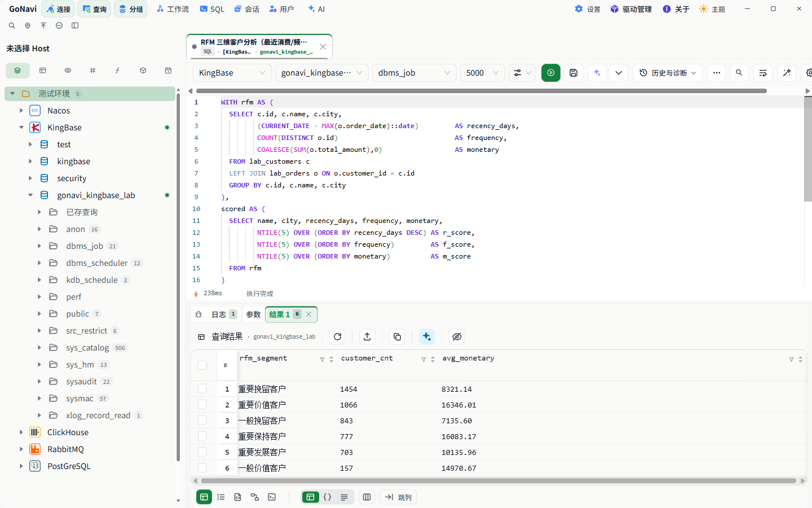Tick the select-all header checkbox
The image size is (812, 508).
pos(202,365)
